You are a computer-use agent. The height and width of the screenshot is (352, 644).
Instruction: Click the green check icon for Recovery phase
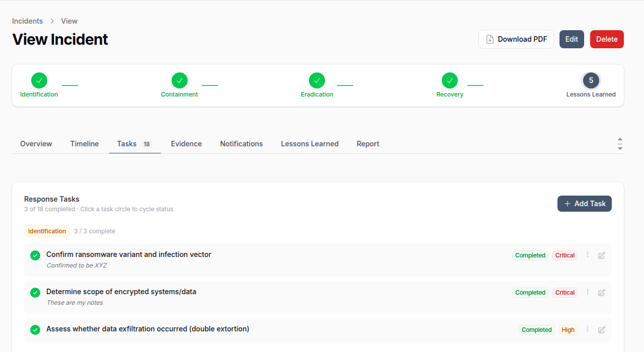pyautogui.click(x=450, y=80)
